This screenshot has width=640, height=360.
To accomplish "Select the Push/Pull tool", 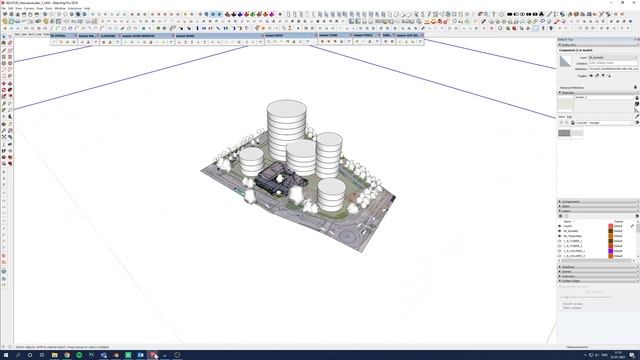I will 10,84.
